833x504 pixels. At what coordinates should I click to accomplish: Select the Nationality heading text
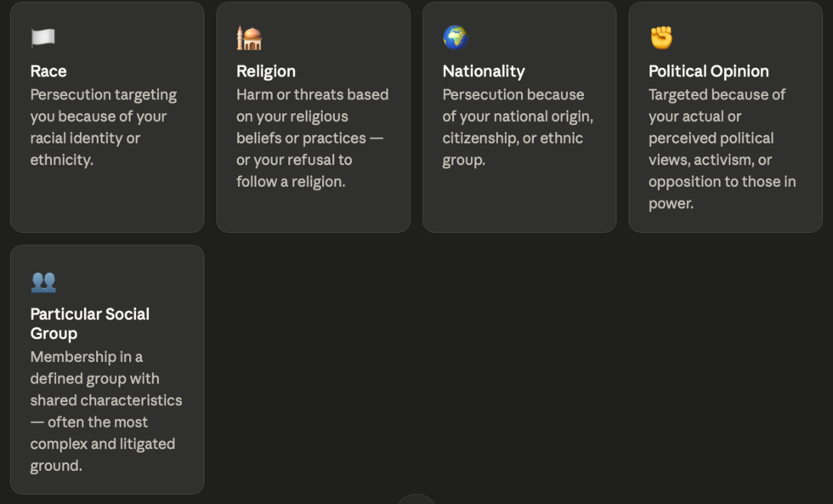(x=484, y=71)
